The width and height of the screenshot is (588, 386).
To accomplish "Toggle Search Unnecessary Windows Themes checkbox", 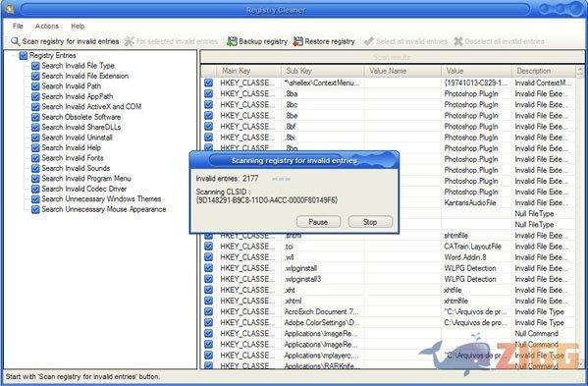I will point(35,199).
